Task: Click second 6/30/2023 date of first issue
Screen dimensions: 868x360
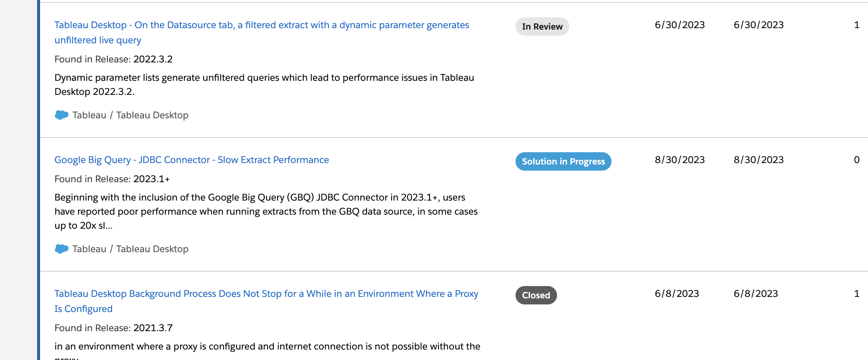Action: (x=759, y=25)
